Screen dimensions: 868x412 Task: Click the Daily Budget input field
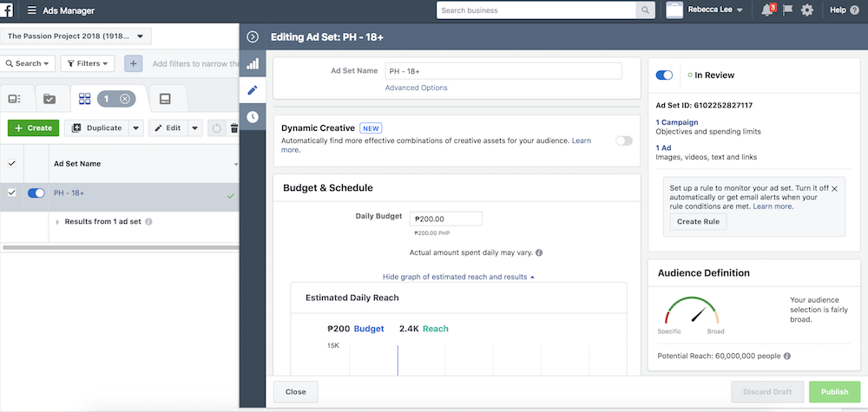click(x=445, y=219)
